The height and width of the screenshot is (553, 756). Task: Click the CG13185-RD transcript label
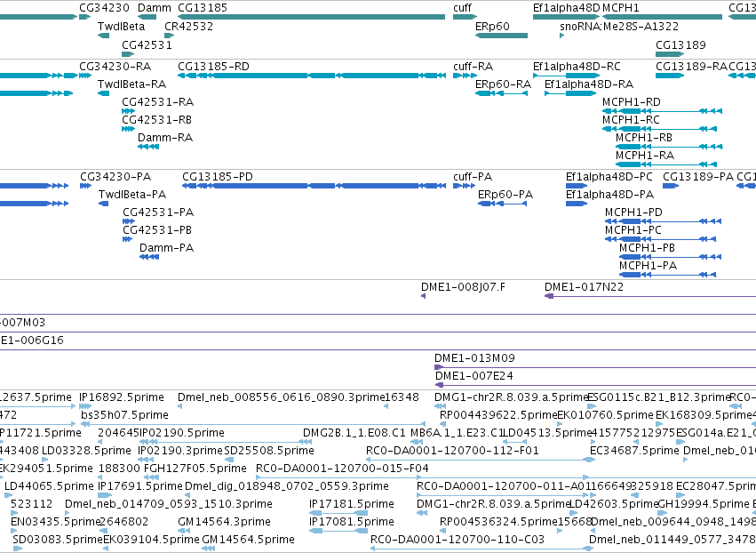point(213,66)
